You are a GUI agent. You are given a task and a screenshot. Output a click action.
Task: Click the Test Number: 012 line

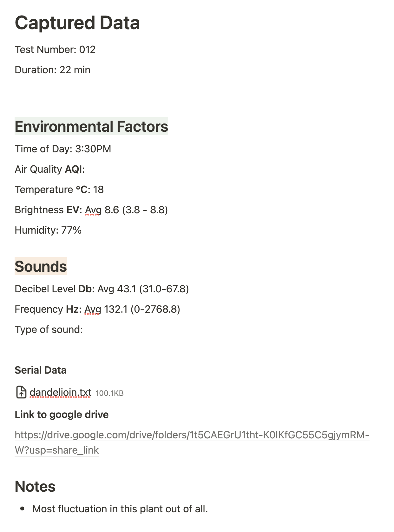55,50
